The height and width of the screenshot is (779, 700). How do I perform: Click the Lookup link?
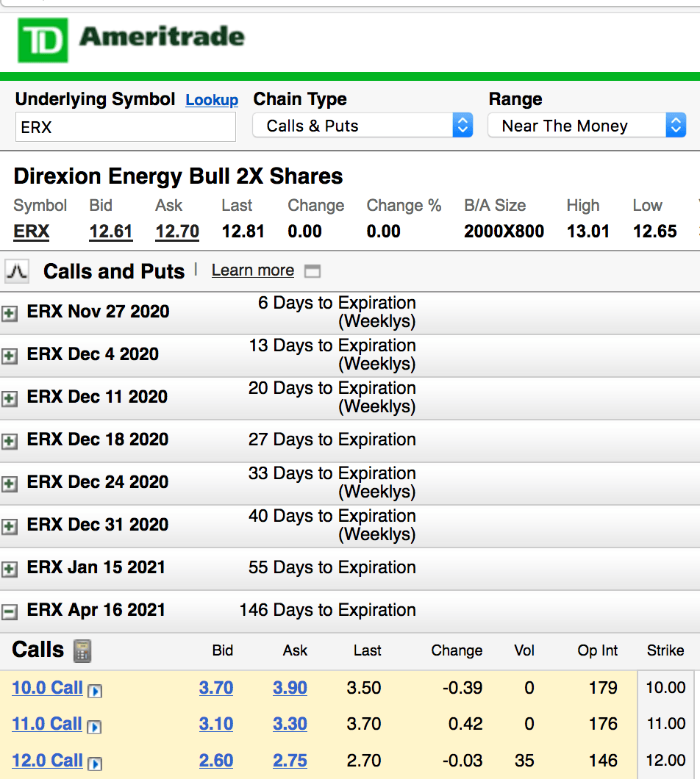pyautogui.click(x=212, y=101)
